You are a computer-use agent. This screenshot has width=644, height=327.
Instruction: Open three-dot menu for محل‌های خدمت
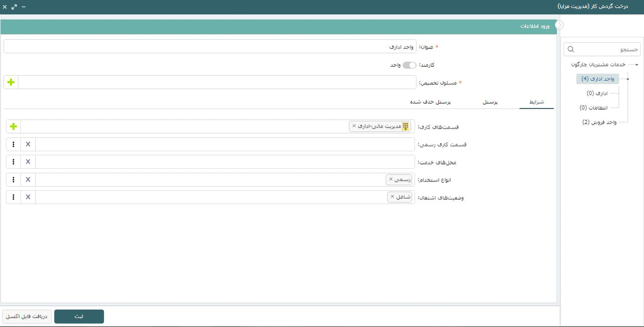(x=13, y=162)
